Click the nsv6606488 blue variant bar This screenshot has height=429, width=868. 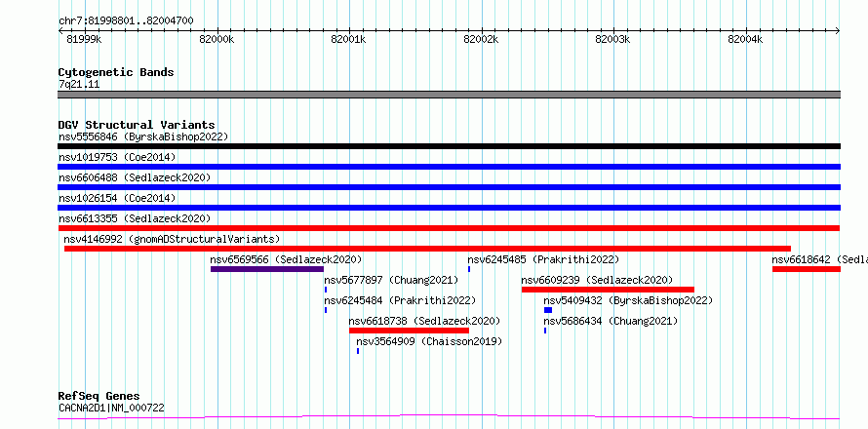pyautogui.click(x=449, y=187)
